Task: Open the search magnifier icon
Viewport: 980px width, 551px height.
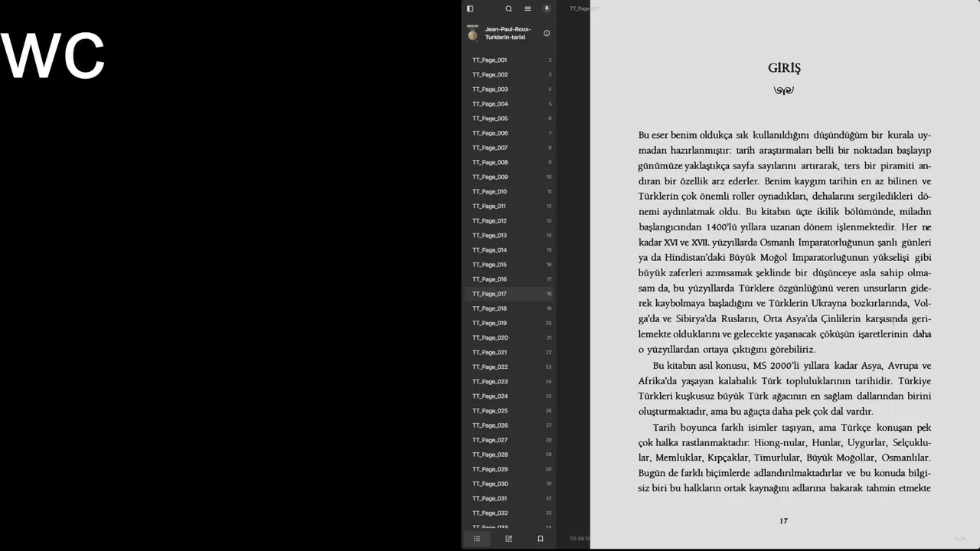Action: 508,8
